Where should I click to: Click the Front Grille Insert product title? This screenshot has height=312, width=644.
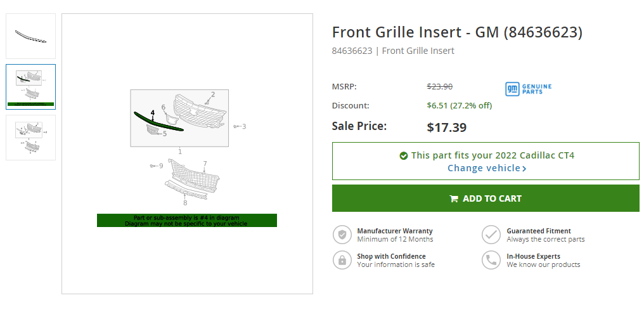(457, 32)
